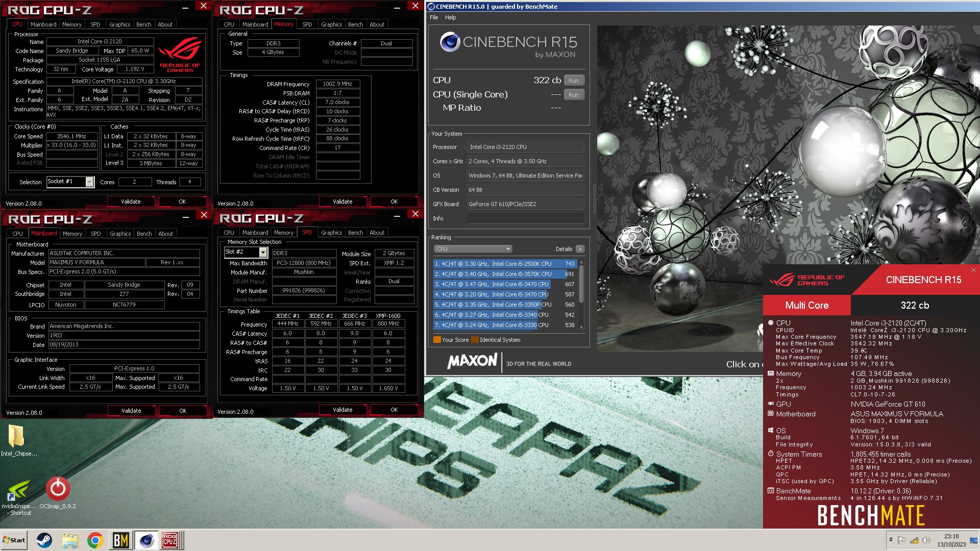The height and width of the screenshot is (551, 980).
Task: Click the GFX Board GeForce GT 610 field
Action: [x=525, y=204]
